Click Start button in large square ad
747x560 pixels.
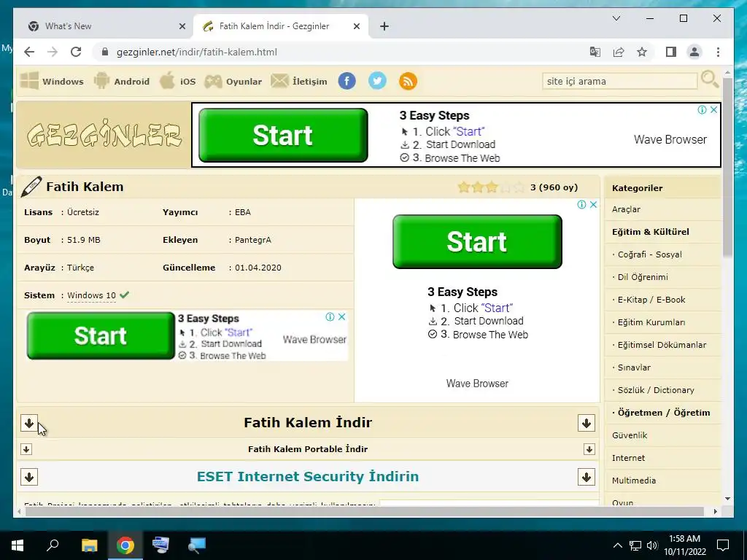tap(477, 241)
